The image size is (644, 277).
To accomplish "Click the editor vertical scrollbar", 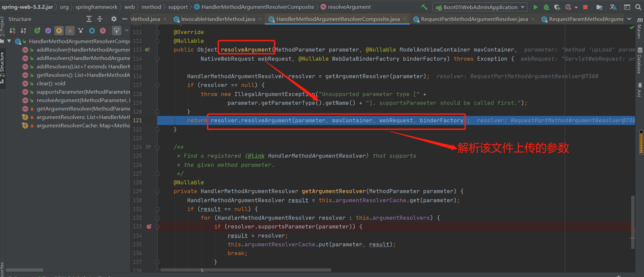I will (x=633, y=222).
